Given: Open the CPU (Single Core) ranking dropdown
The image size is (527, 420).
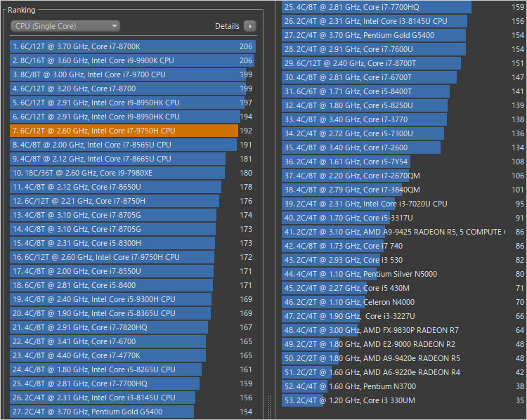Looking at the screenshot, I should click(x=65, y=26).
